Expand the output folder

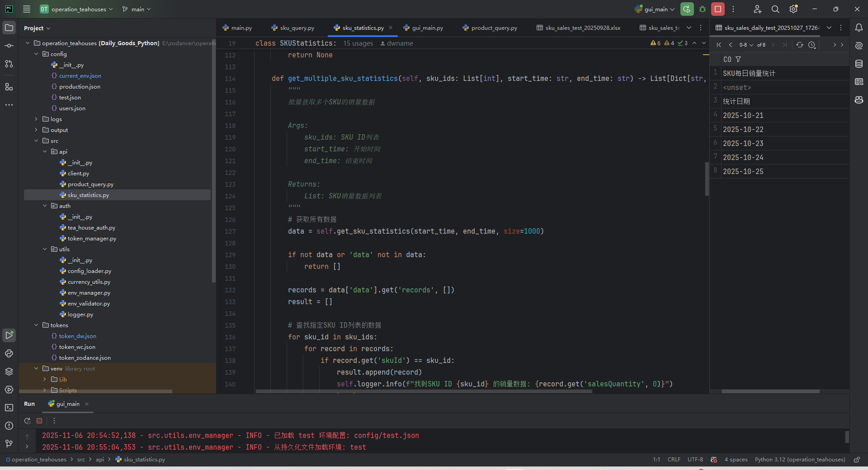click(36, 130)
